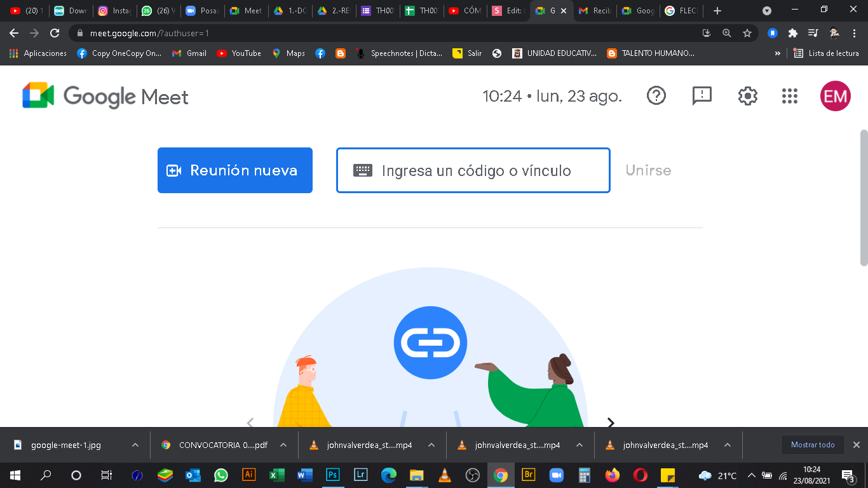Expand options for CONVOCATORIA pdf download

283,445
